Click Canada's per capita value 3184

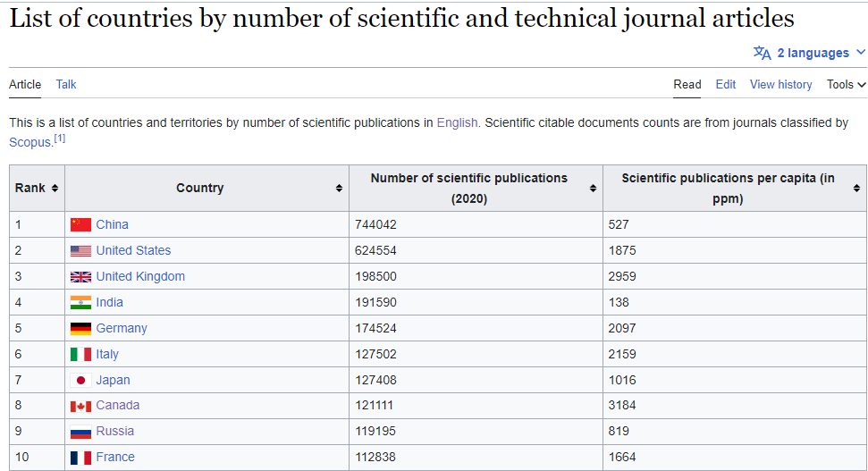coord(622,406)
